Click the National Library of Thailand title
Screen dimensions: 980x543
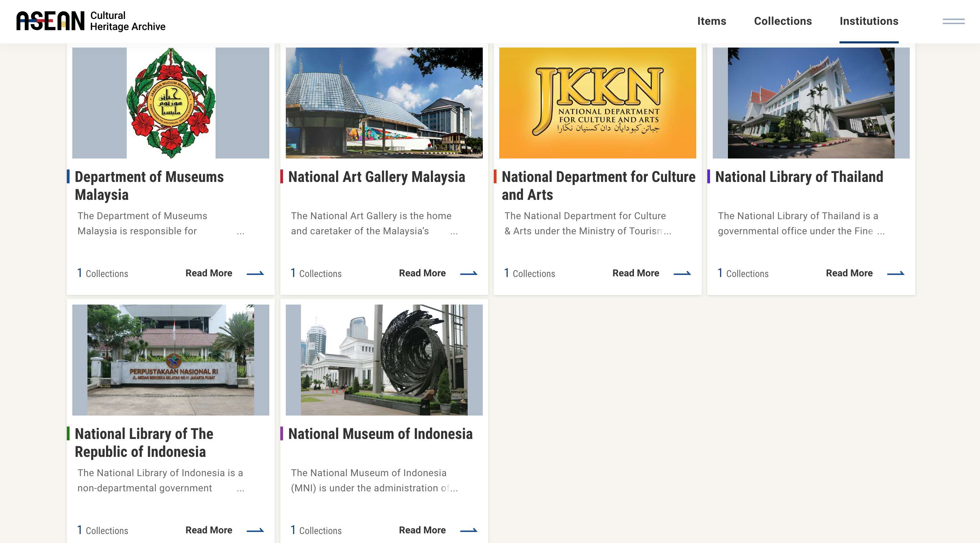799,177
